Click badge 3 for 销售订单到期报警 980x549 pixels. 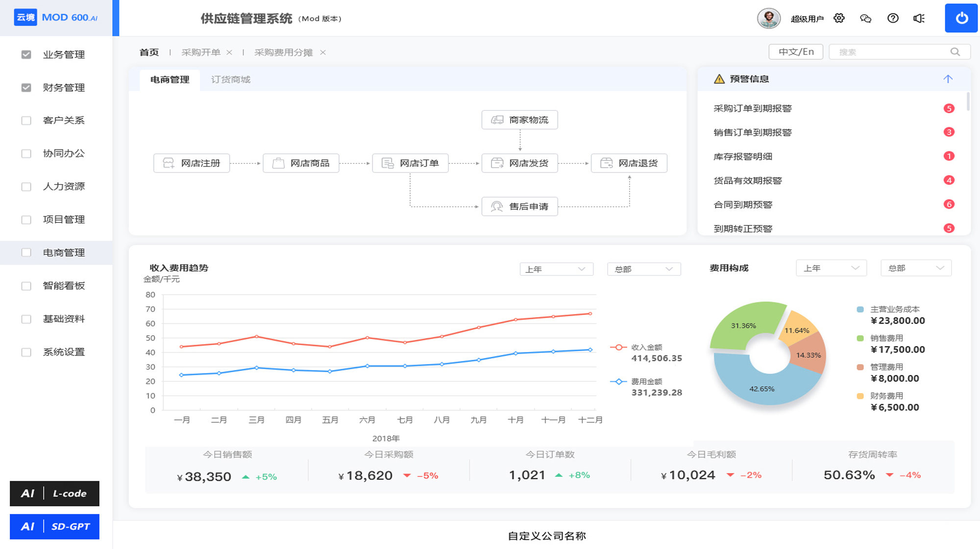pyautogui.click(x=949, y=132)
